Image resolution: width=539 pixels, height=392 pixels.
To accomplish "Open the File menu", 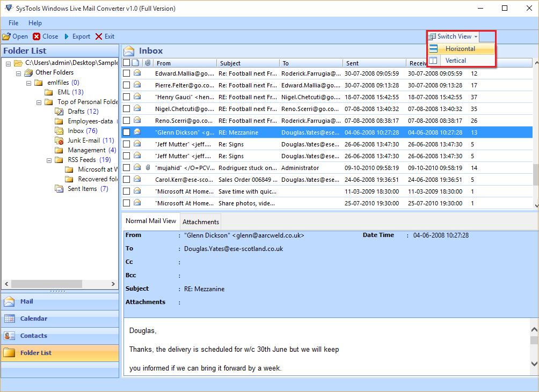I will coord(13,23).
